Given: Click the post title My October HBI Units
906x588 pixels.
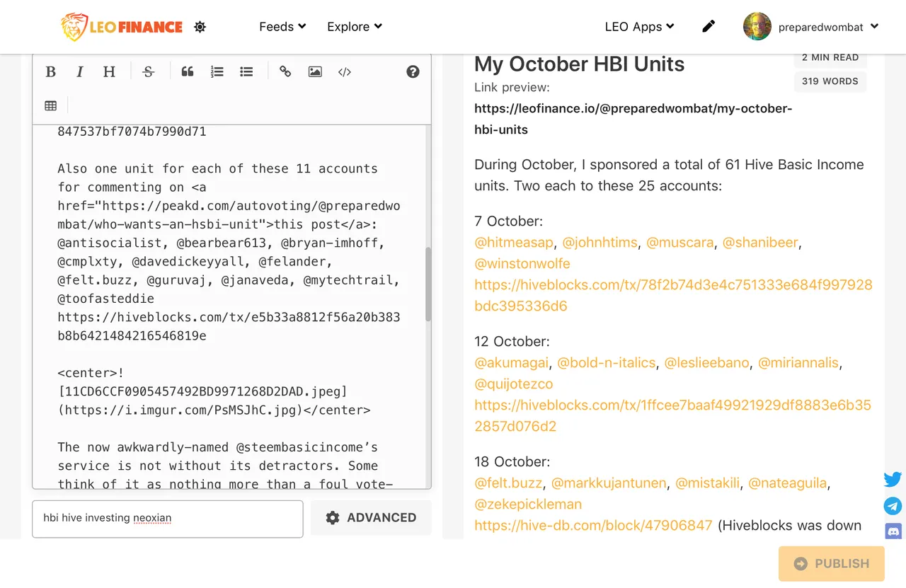Looking at the screenshot, I should point(580,64).
